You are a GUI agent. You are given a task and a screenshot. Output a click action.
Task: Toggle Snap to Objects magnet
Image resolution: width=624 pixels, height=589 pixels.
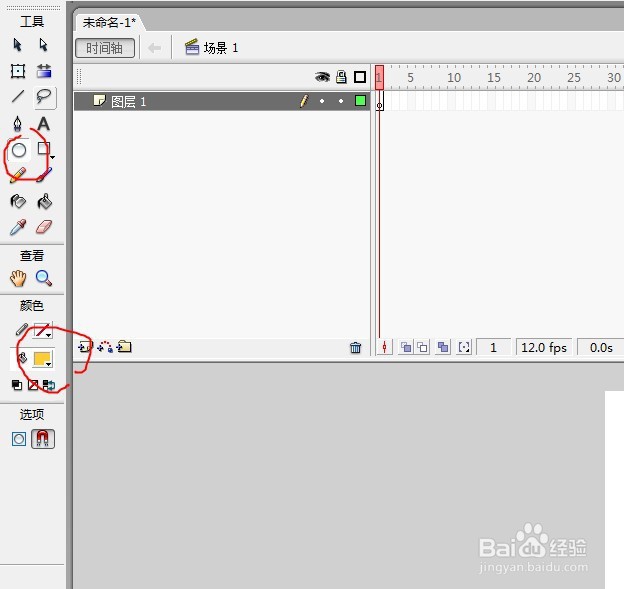pos(43,439)
